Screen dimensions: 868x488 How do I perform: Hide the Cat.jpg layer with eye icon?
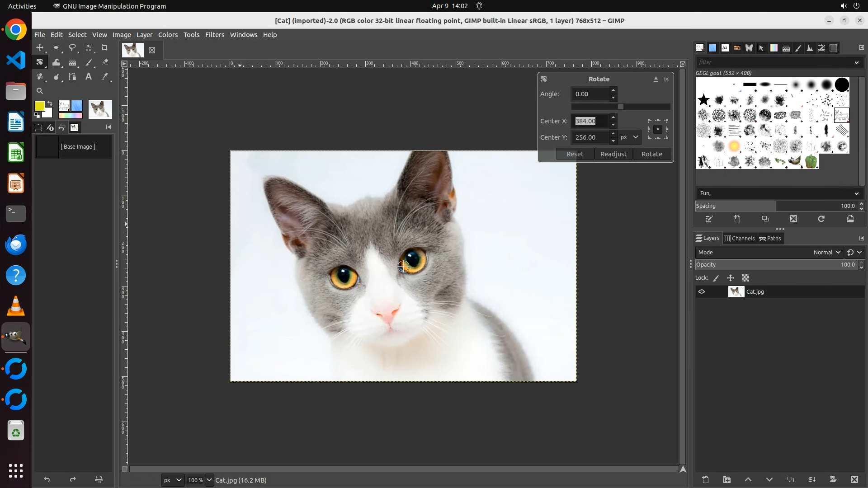pos(702,292)
